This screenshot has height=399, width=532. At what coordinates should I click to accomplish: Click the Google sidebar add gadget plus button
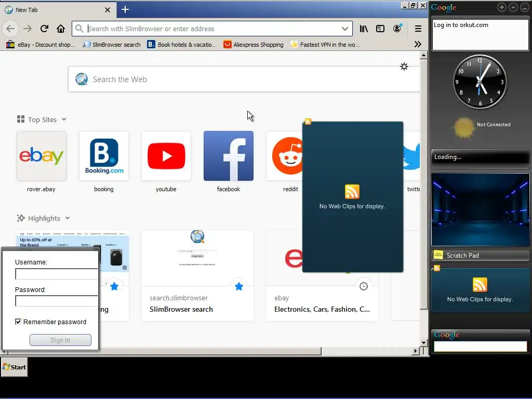501,7
